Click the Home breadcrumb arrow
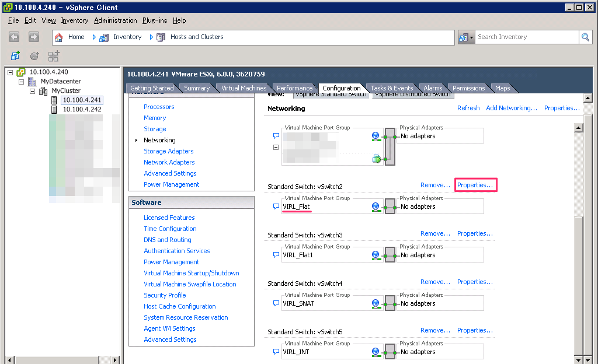This screenshot has height=364, width=598. point(94,37)
